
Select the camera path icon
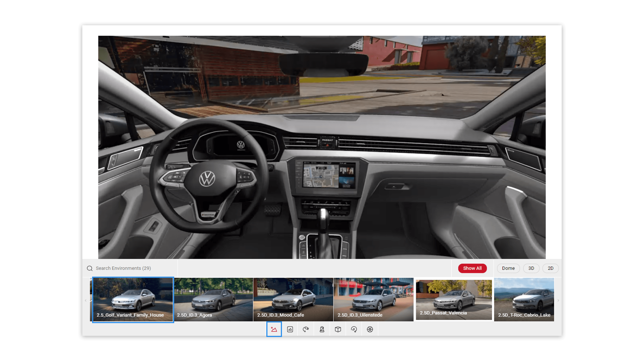point(306,329)
